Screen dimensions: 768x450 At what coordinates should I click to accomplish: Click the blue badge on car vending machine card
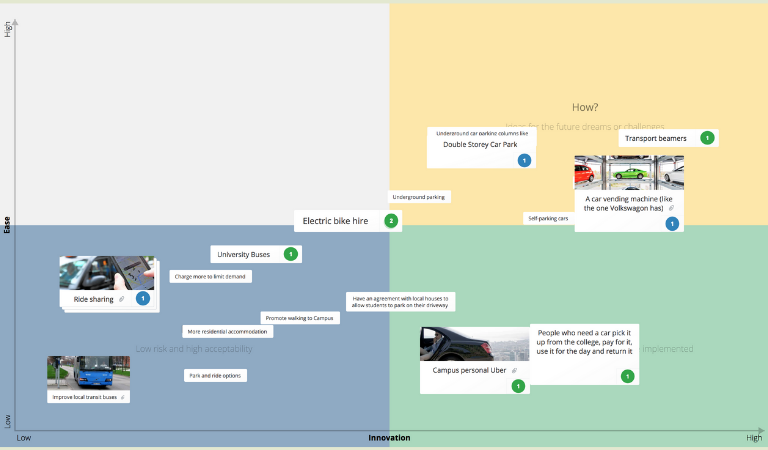coord(672,224)
